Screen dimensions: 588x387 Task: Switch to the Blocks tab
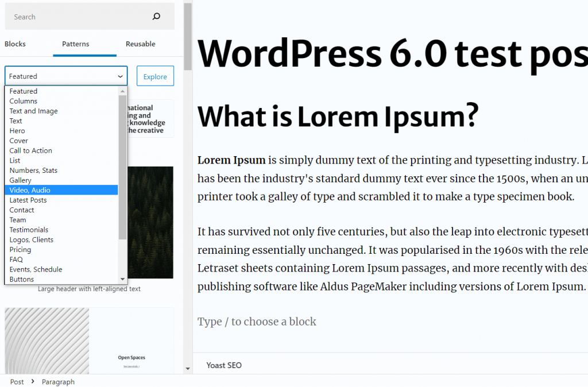pyautogui.click(x=15, y=44)
